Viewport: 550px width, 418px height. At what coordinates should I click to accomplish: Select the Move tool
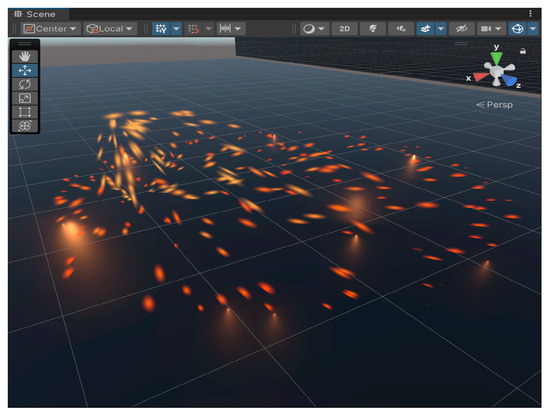(x=25, y=70)
